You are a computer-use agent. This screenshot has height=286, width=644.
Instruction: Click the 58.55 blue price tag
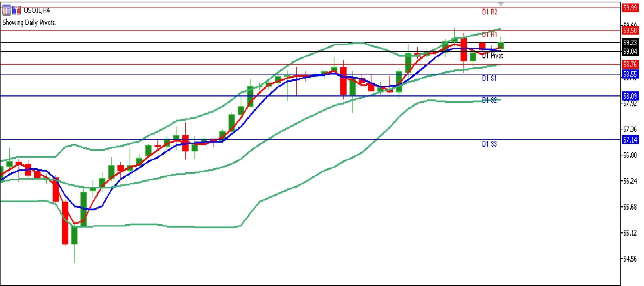[x=630, y=74]
